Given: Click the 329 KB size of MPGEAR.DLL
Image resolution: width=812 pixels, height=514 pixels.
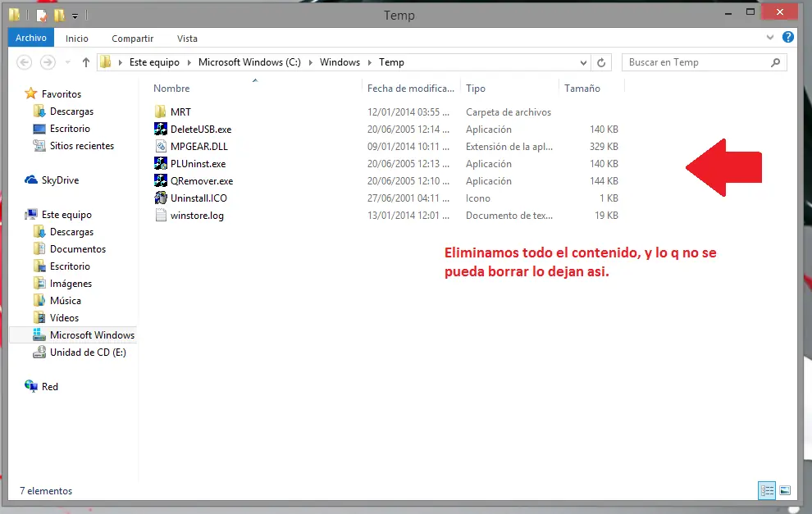Looking at the screenshot, I should [x=604, y=147].
